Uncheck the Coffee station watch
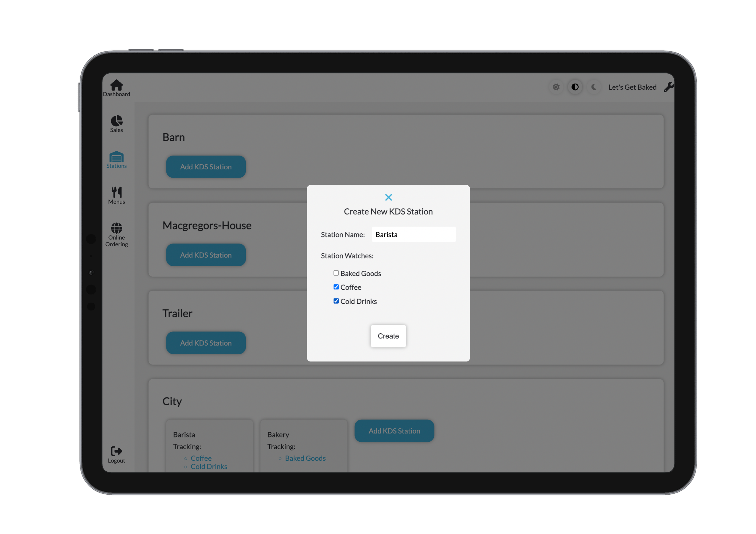The width and height of the screenshot is (756, 534). (336, 287)
